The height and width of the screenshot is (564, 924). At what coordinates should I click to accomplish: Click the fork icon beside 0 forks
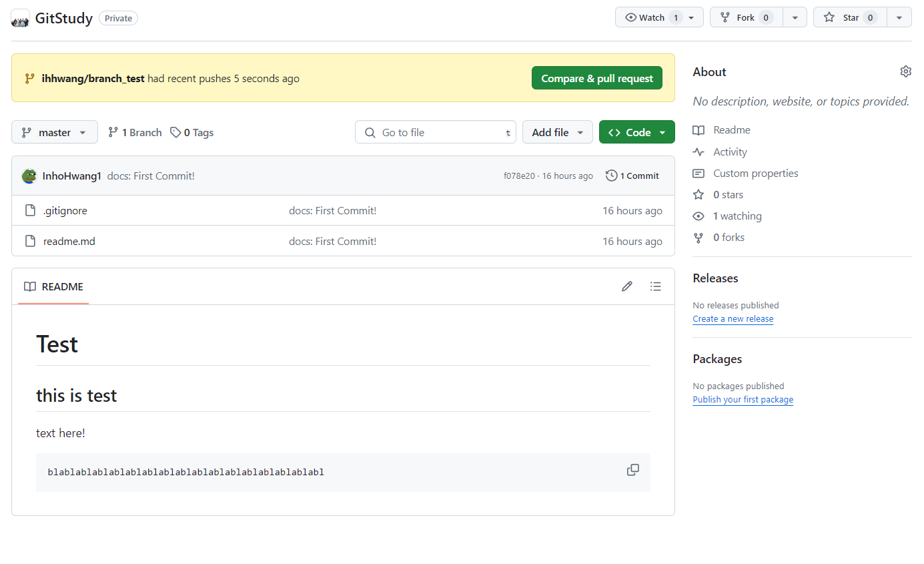pos(699,237)
